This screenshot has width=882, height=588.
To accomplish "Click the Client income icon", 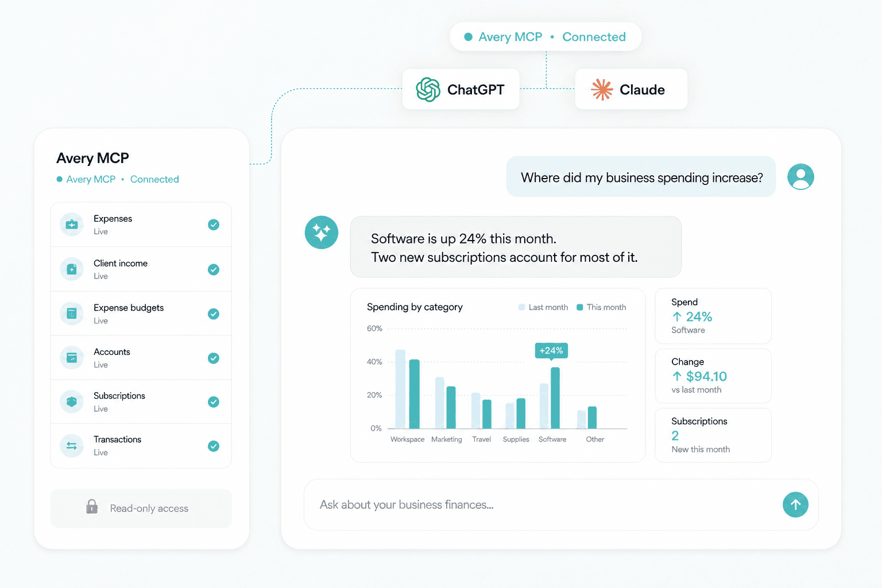I will click(x=72, y=269).
